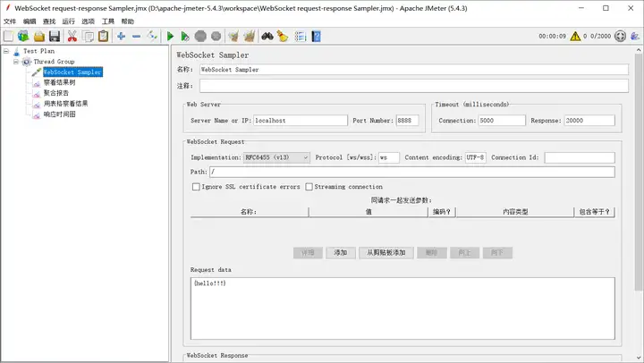The height and width of the screenshot is (363, 644).
Task: Click the 添加 button
Action: 341,253
